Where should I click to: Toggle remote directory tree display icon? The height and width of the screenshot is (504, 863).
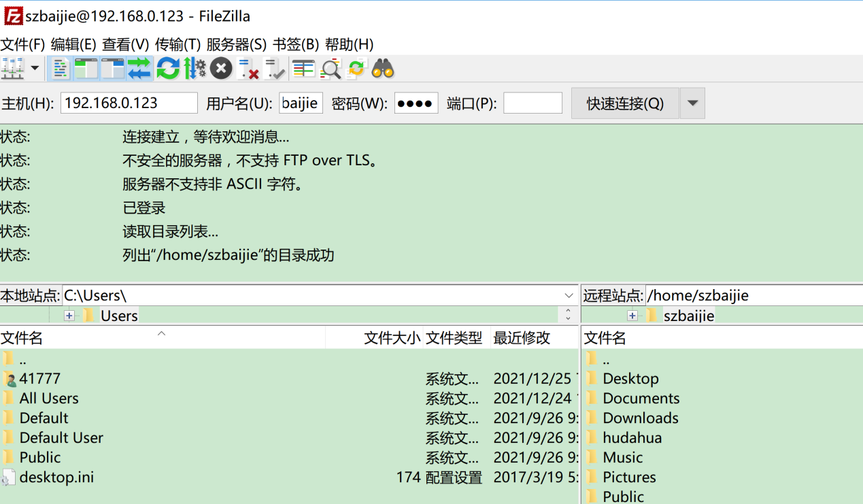pyautogui.click(x=113, y=69)
